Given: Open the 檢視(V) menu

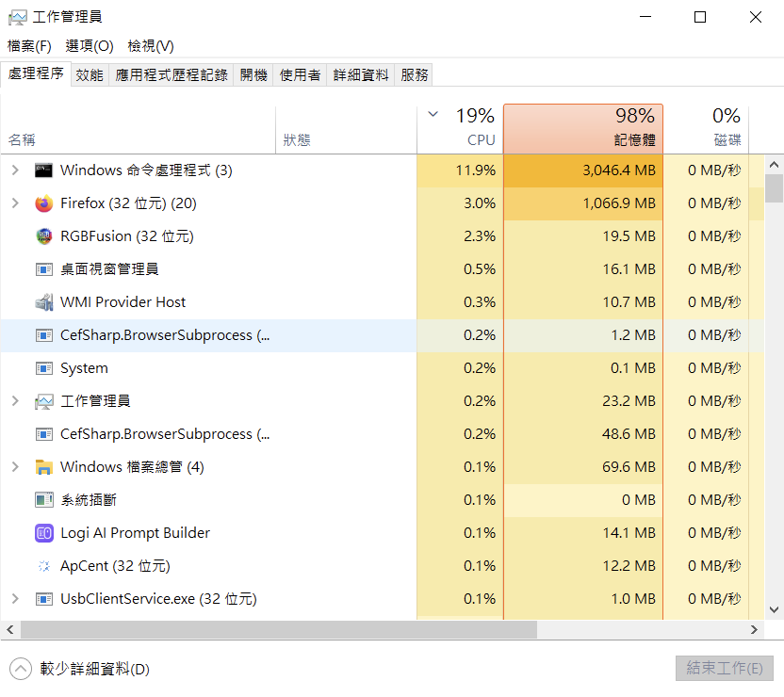Looking at the screenshot, I should coord(151,46).
